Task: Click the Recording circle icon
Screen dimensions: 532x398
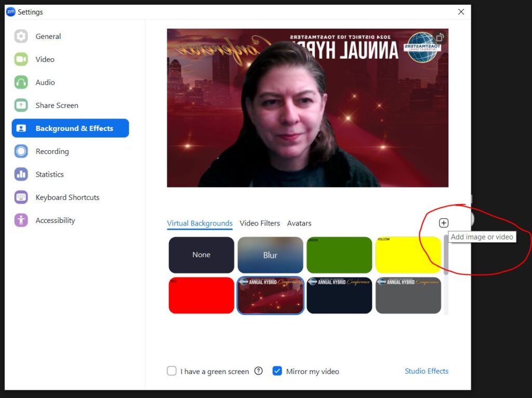Action: tap(21, 151)
